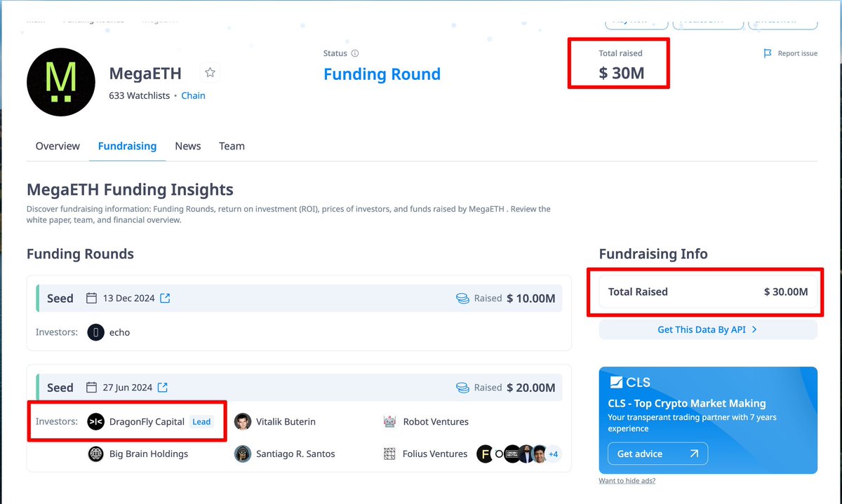Click the $ 30.00M Fundraising Info value

[x=786, y=292]
